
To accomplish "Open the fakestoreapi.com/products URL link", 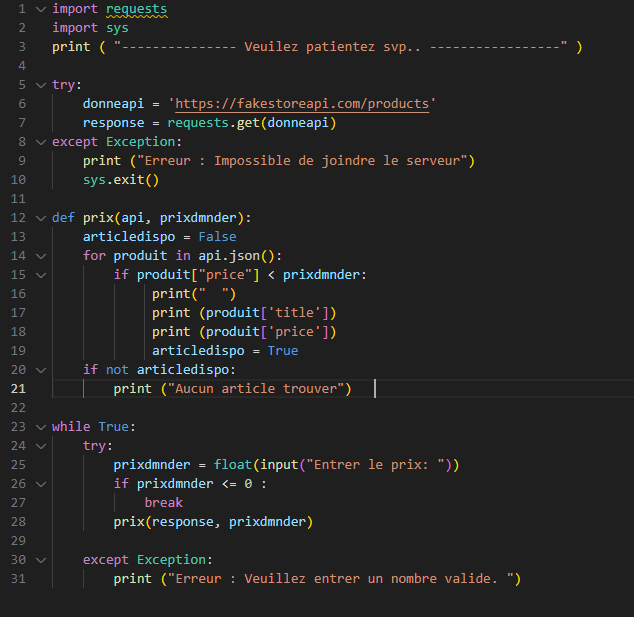I will point(302,104).
